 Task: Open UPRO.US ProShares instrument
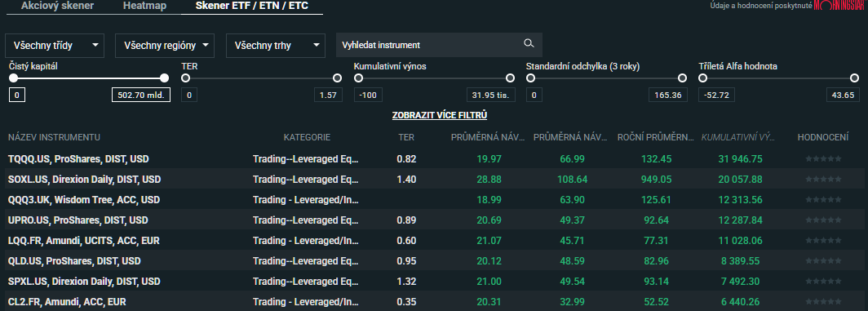78,220
